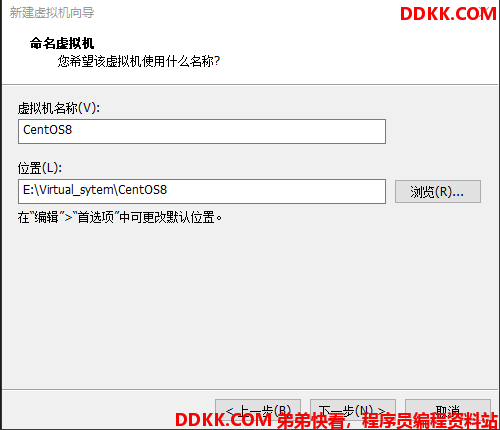
Task: Click the red DDKK.COM watermark at top
Action: tap(448, 14)
